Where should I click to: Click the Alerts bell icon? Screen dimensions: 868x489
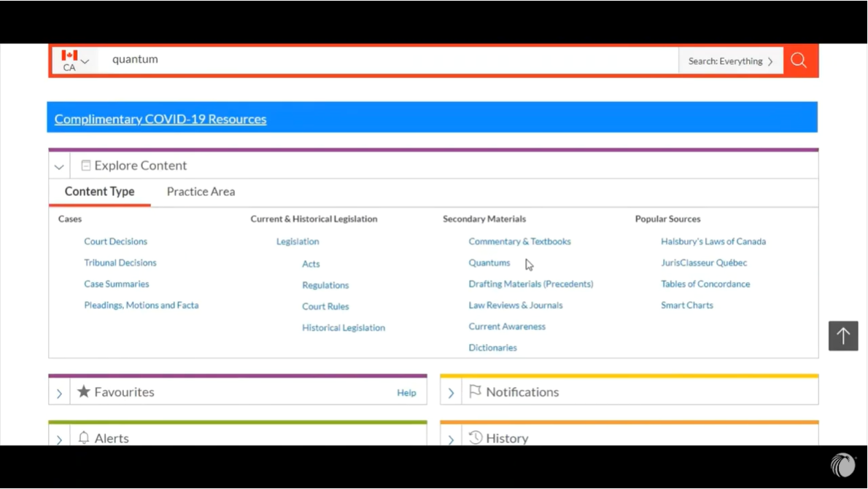tap(84, 437)
